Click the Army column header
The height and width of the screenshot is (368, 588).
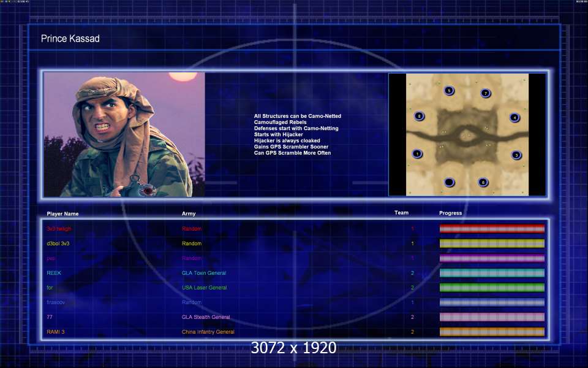pyautogui.click(x=189, y=213)
